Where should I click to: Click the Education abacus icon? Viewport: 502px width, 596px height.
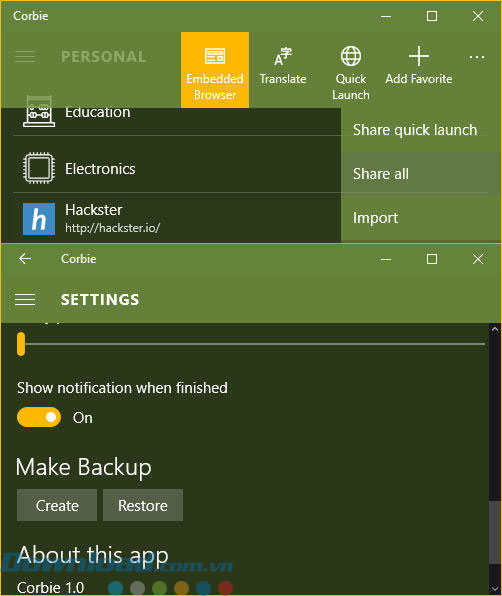click(x=39, y=112)
